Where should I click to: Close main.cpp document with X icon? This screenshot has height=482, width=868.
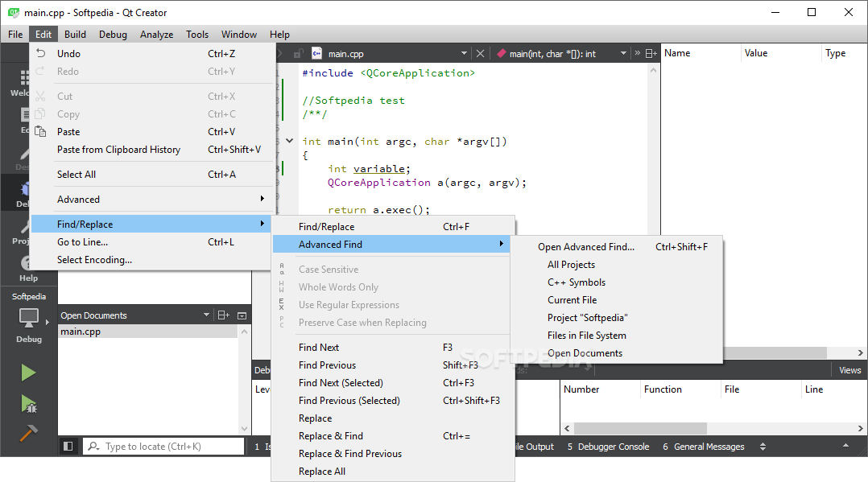pyautogui.click(x=480, y=53)
